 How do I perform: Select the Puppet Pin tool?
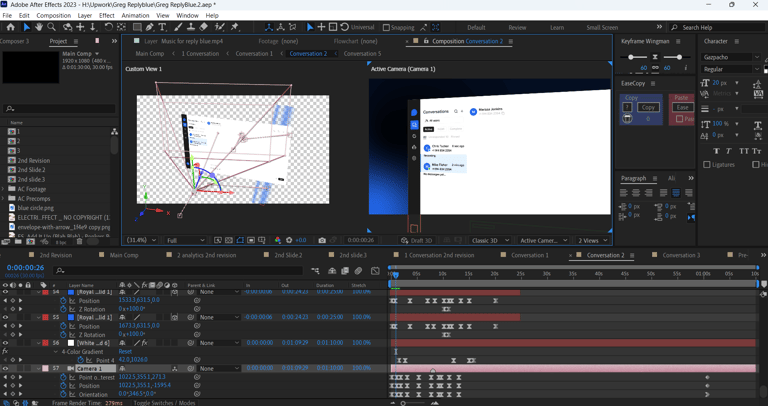[235, 27]
